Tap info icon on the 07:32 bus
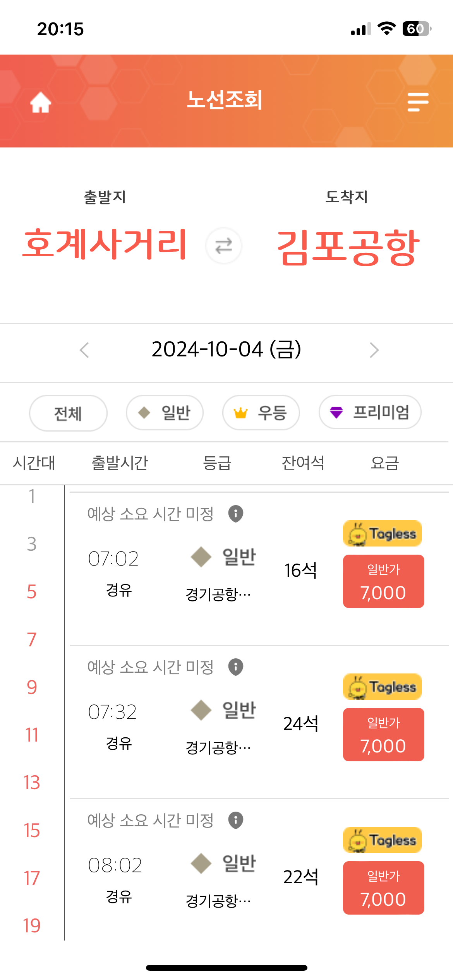The image size is (453, 980). (x=236, y=667)
